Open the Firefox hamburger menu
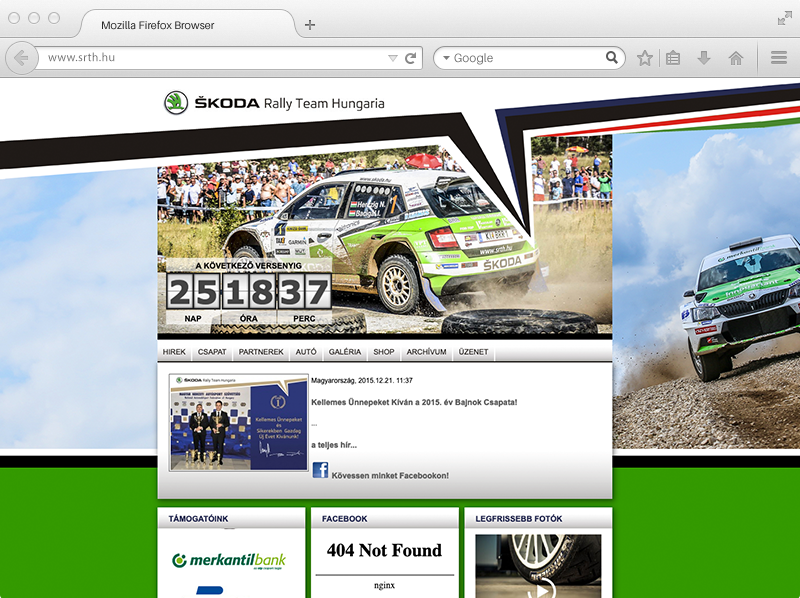 [x=779, y=59]
